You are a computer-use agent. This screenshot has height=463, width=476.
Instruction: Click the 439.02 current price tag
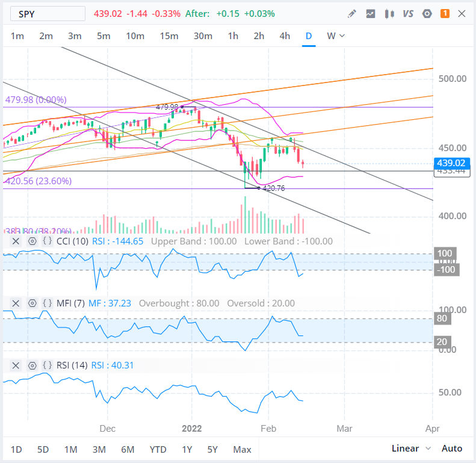(451, 163)
